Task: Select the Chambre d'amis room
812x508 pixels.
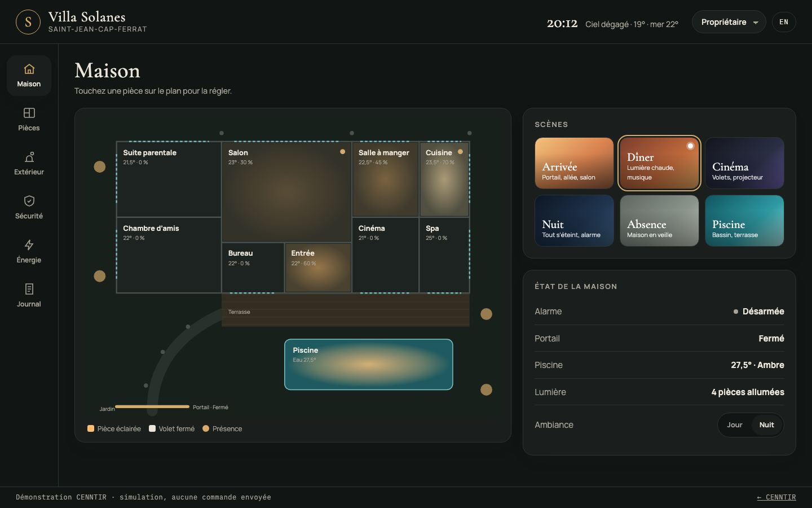Action: click(169, 255)
